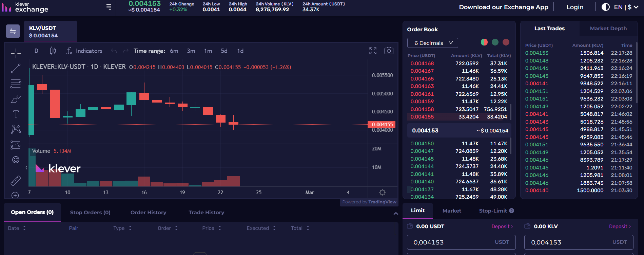Open the chart patterns tool

(x=16, y=129)
